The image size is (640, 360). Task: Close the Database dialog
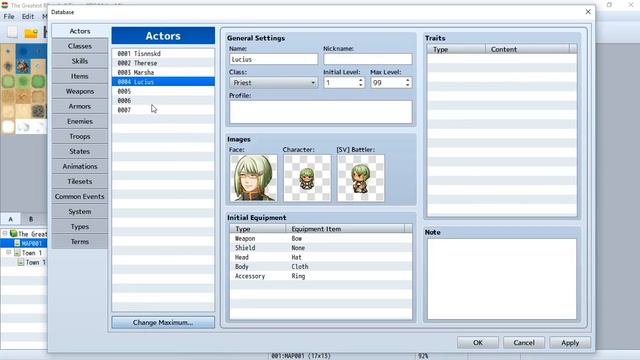[588, 12]
